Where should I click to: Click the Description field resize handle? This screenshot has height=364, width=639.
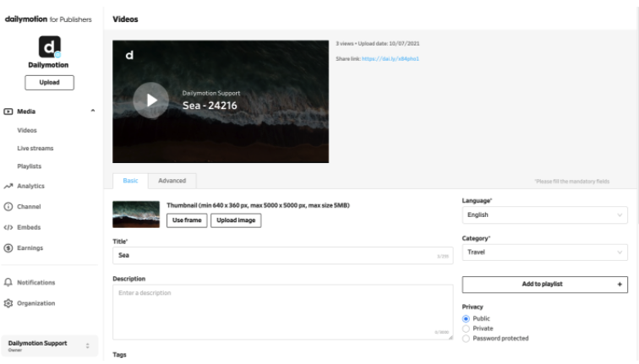[x=451, y=337]
